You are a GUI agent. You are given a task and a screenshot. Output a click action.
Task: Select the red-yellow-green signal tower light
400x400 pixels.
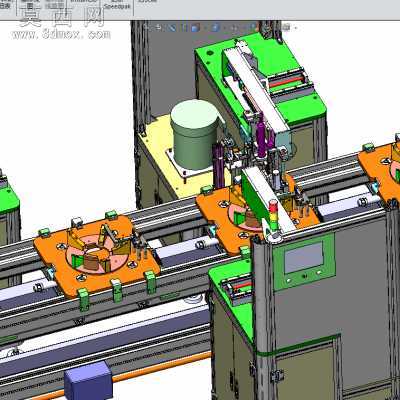point(273,215)
